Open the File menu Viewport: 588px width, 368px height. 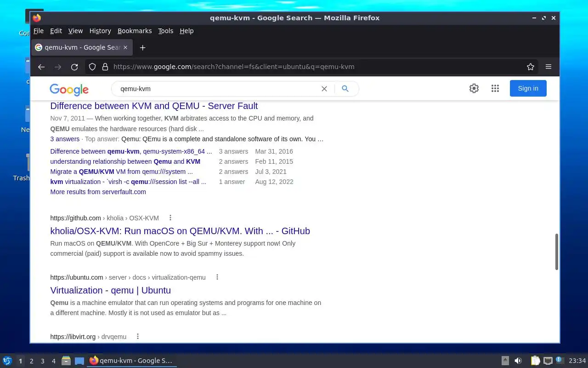tap(39, 31)
